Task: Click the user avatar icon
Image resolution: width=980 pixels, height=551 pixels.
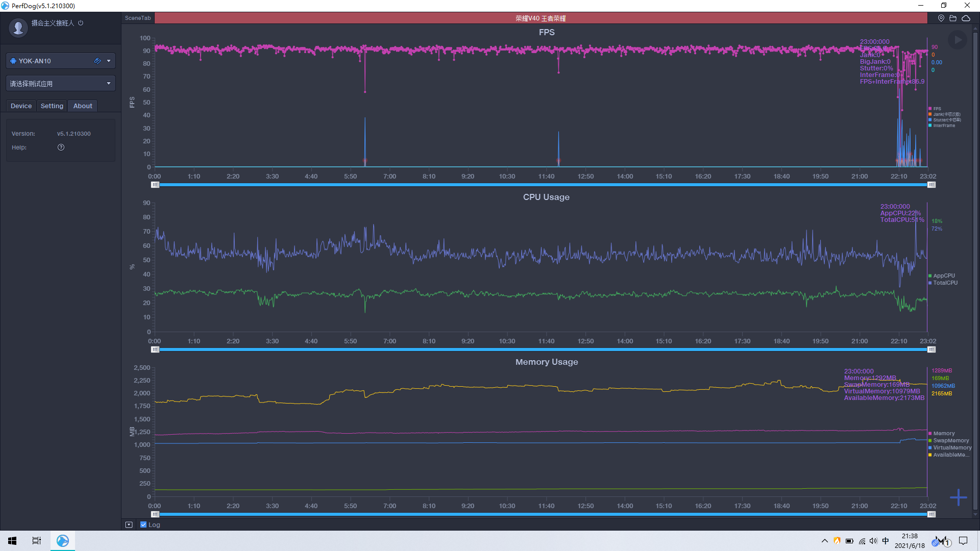Action: point(18,28)
